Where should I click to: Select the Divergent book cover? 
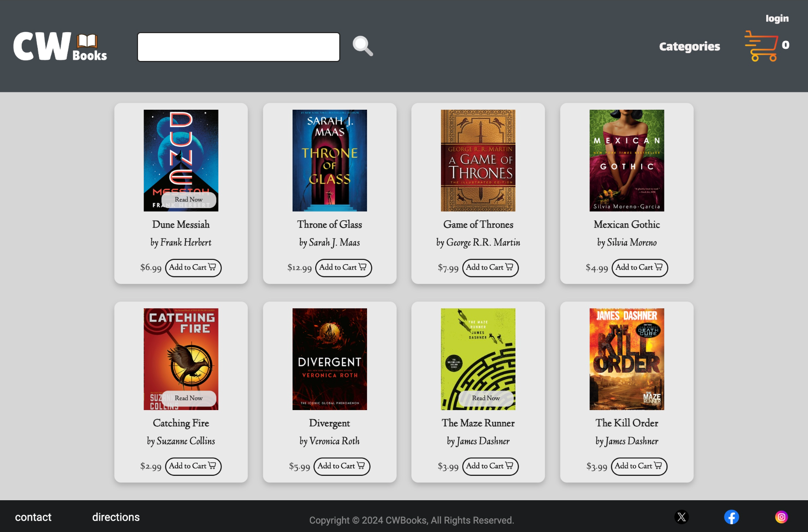coord(330,359)
